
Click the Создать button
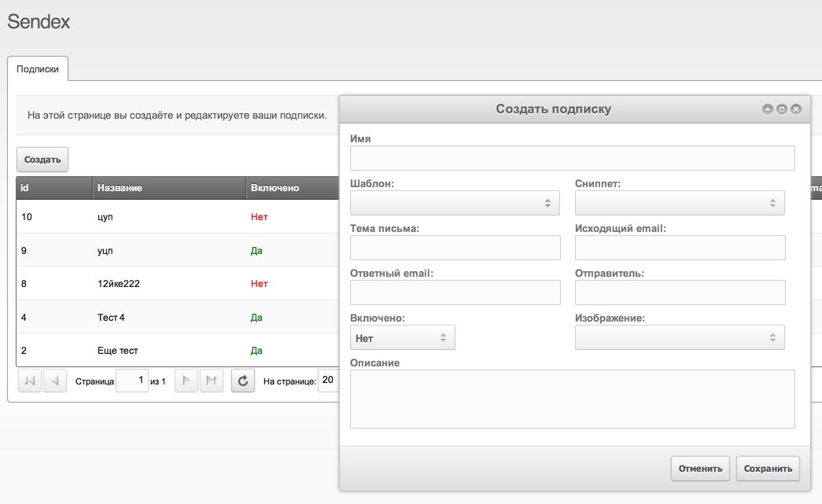click(42, 160)
